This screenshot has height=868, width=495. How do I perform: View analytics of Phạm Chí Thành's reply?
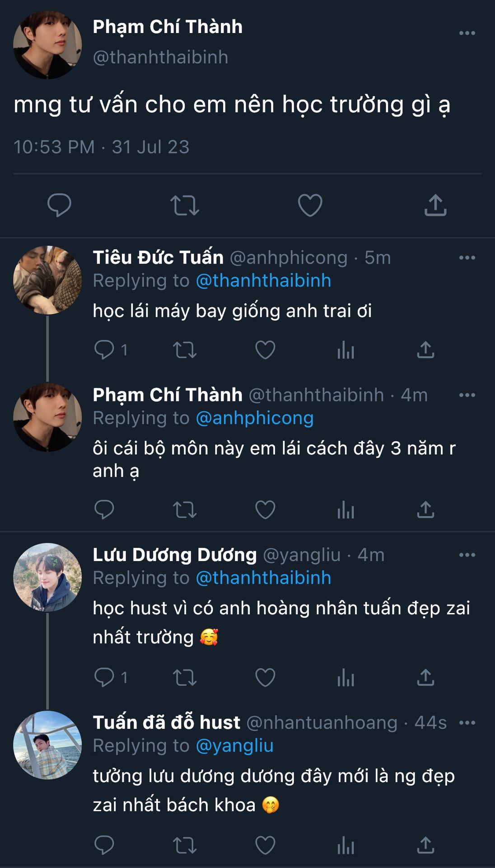click(346, 510)
